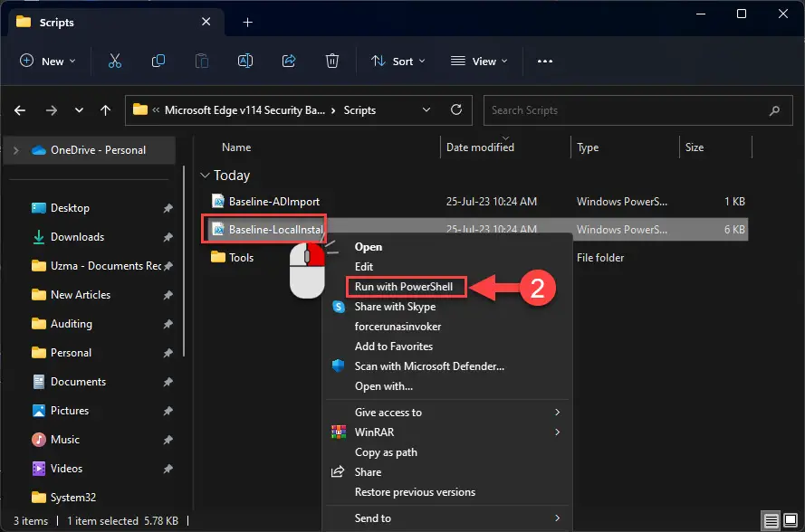Viewport: 805px width, 532px height.
Task: Click the Copy icon in toolbar
Action: [x=158, y=61]
